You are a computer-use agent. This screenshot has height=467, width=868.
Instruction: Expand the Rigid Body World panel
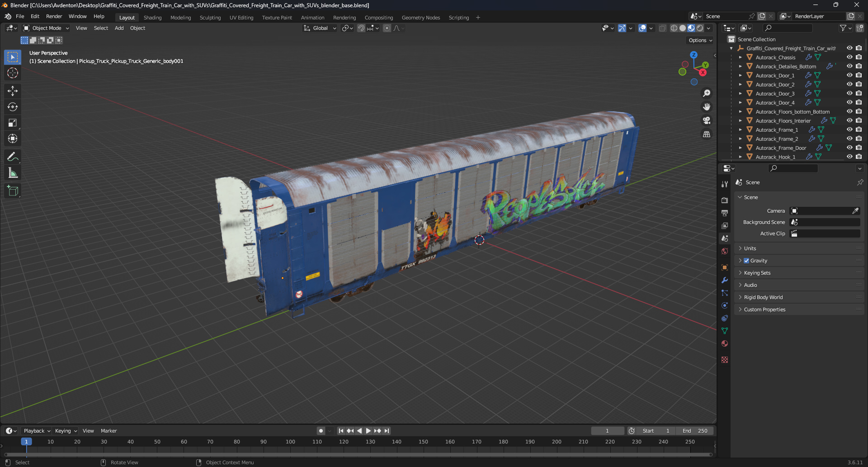click(x=799, y=297)
